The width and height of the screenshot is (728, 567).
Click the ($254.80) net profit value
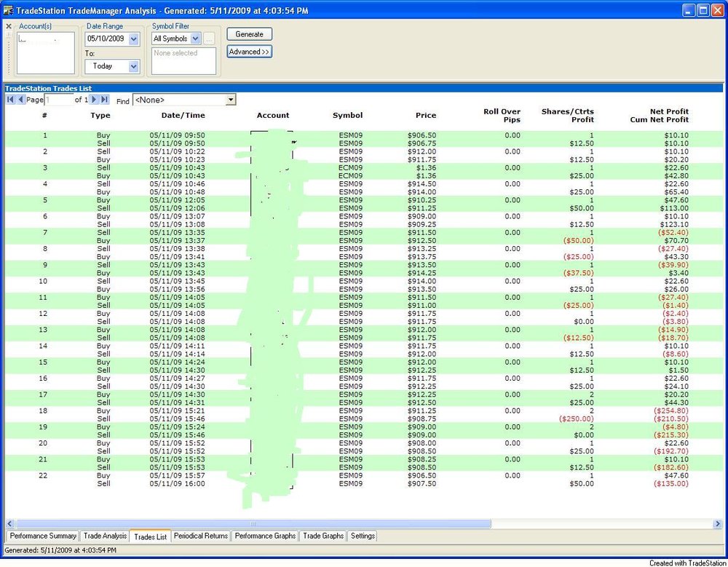(x=671, y=411)
